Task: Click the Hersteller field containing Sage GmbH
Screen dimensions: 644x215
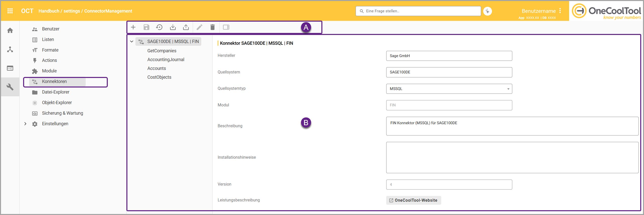Action: [x=449, y=56]
